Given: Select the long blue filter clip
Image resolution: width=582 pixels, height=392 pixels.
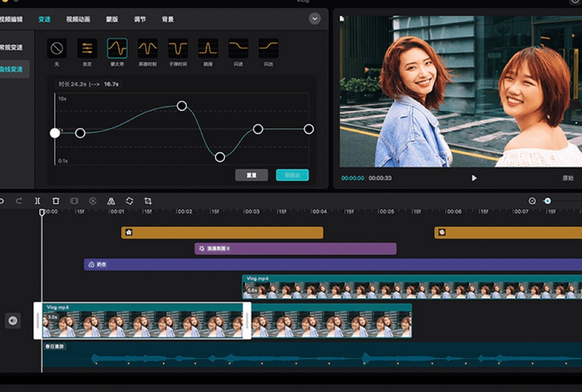Looking at the screenshot, I should click(333, 264).
